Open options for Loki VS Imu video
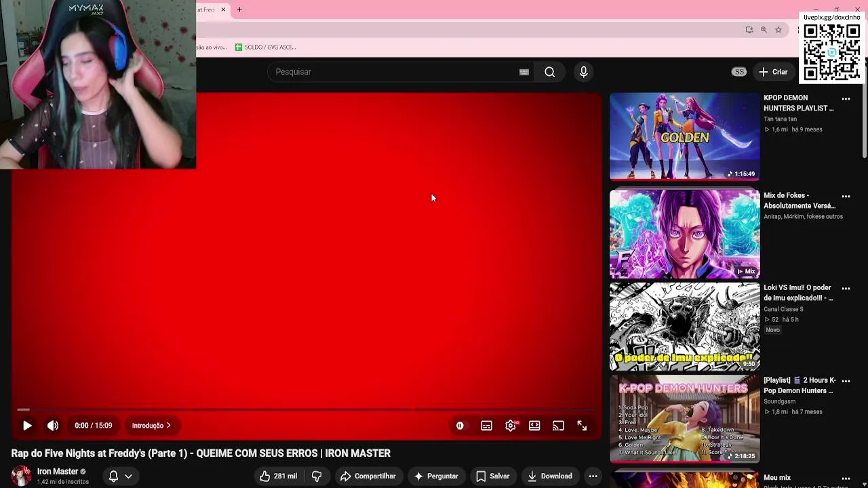 (846, 289)
